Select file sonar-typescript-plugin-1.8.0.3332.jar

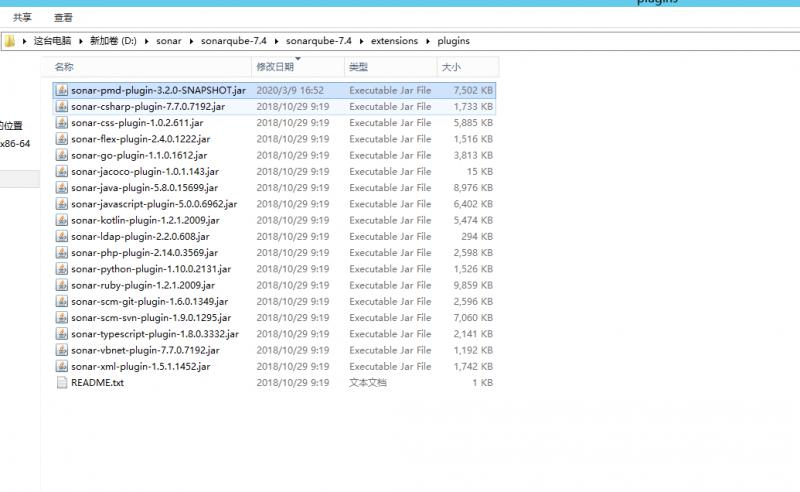(x=155, y=334)
